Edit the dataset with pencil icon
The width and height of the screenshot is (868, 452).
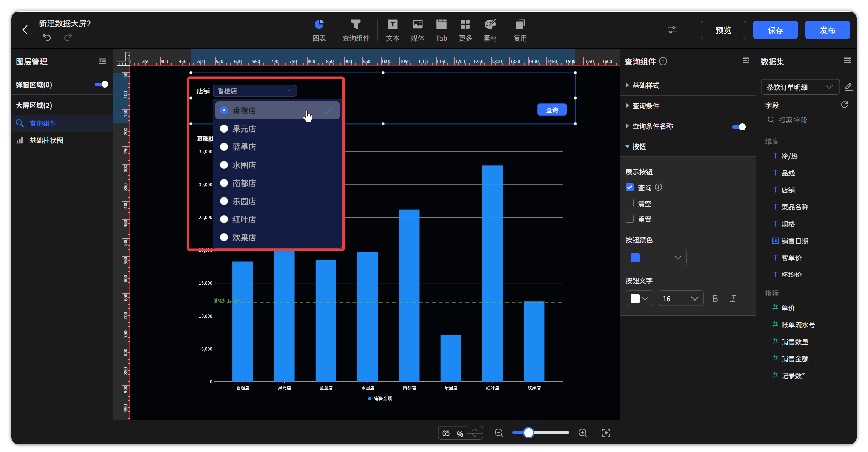point(848,87)
